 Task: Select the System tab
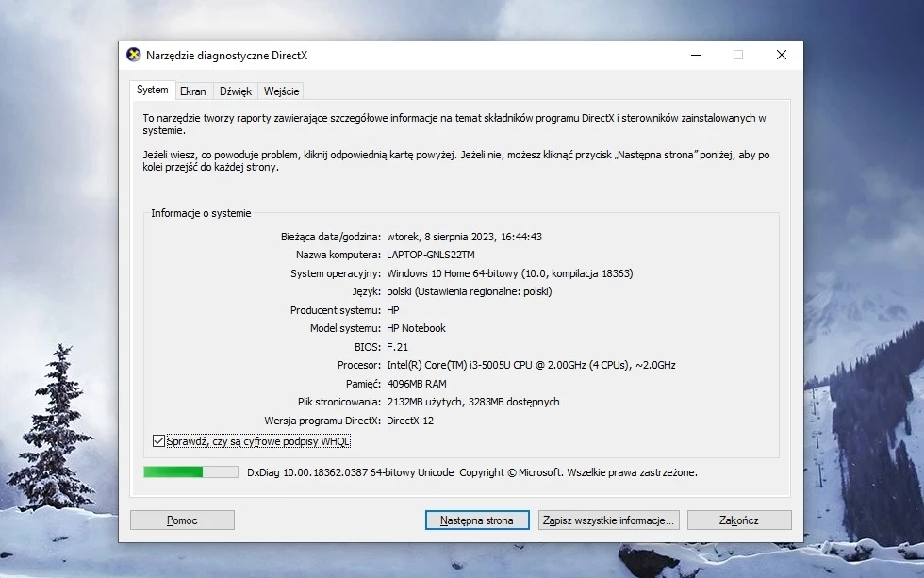click(x=153, y=90)
